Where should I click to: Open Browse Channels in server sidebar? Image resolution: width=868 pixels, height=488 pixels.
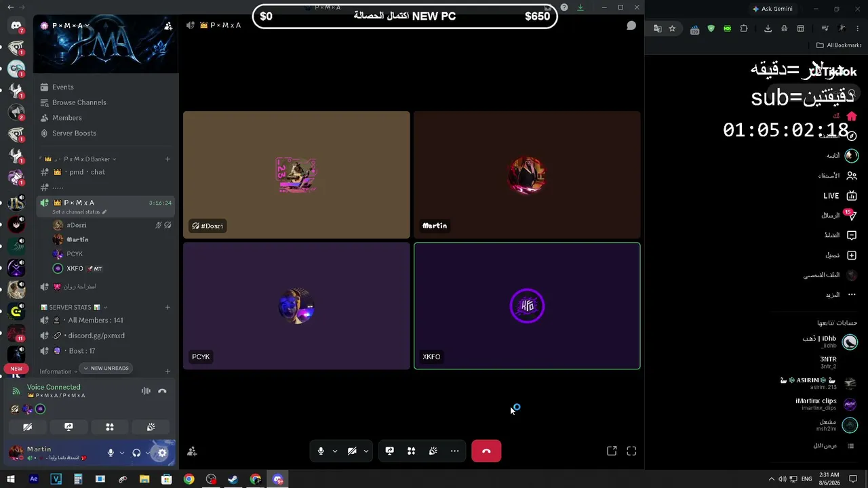[79, 102]
